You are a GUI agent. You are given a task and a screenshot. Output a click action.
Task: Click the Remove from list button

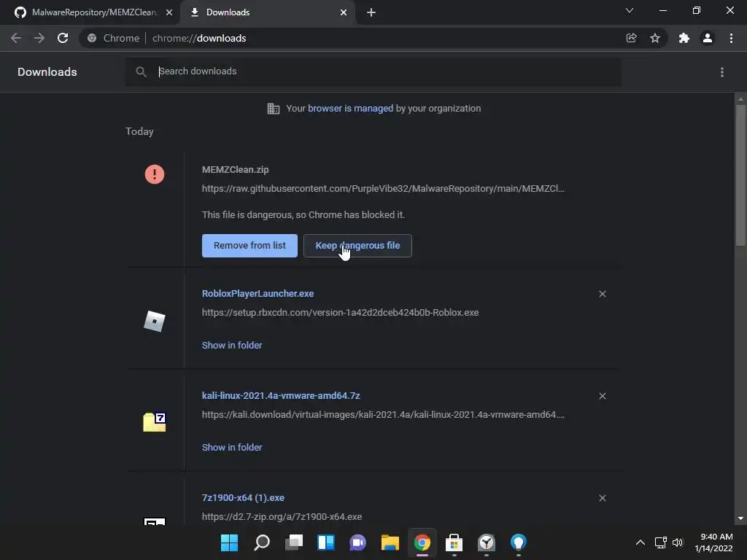(249, 246)
